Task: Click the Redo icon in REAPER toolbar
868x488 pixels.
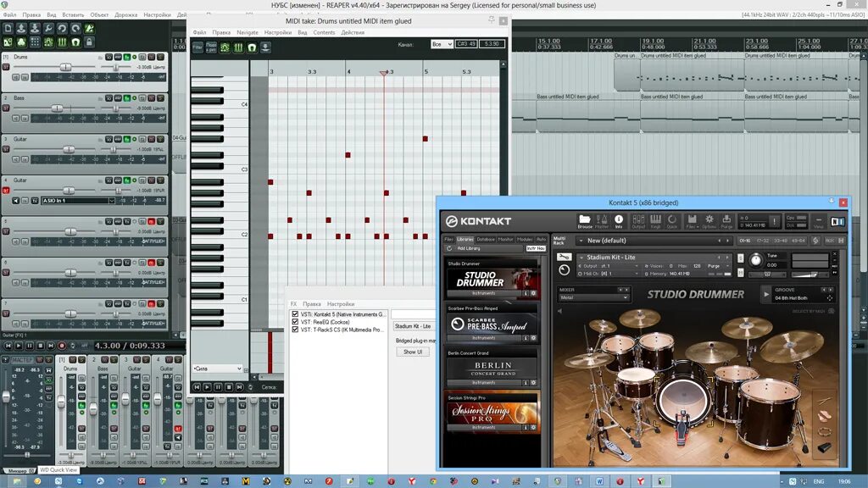Action: tap(75, 28)
